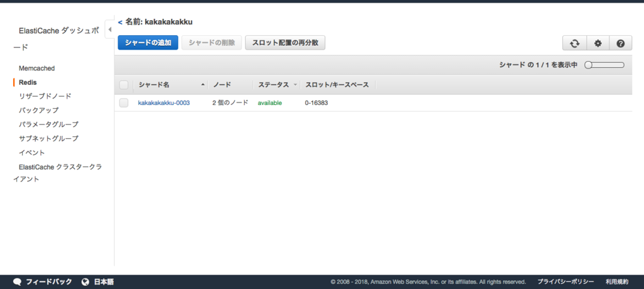Viewport: 644px width, 289px height.
Task: Click the シャードの追加 button
Action: click(x=148, y=43)
